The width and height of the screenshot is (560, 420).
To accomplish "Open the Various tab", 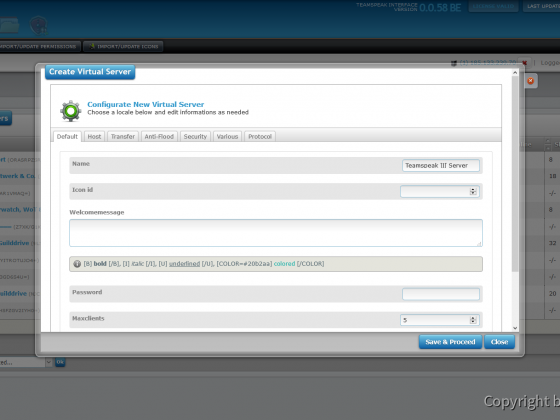I will [227, 136].
